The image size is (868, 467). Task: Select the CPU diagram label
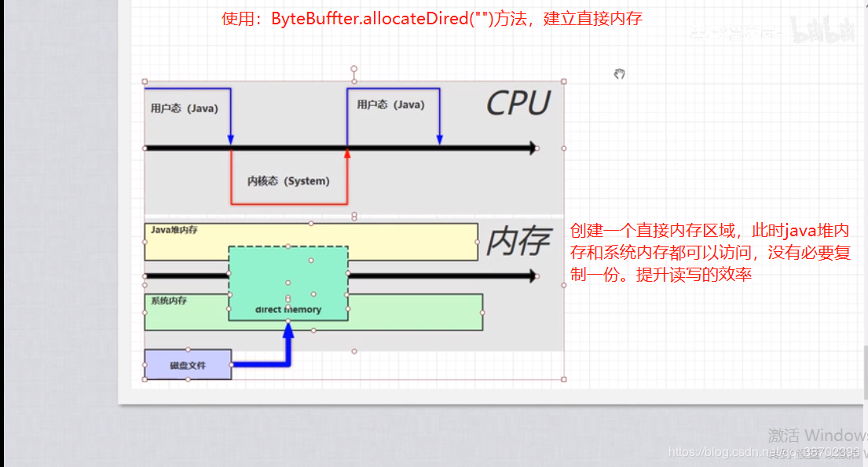coord(518,102)
